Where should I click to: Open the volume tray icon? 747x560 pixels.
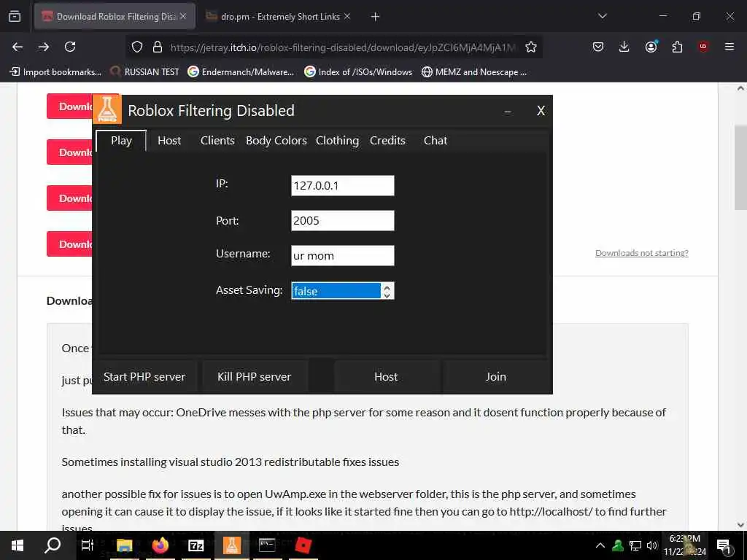651,545
